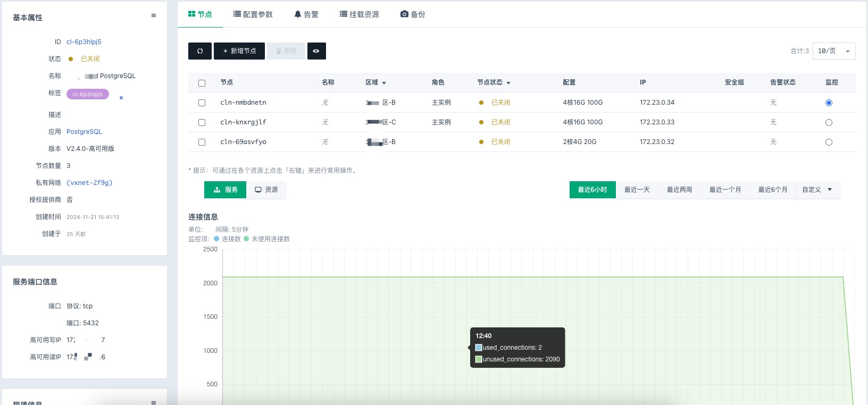The width and height of the screenshot is (868, 405).
Task: Select monitoring radio for cln-knxrgjlf
Action: coord(829,123)
